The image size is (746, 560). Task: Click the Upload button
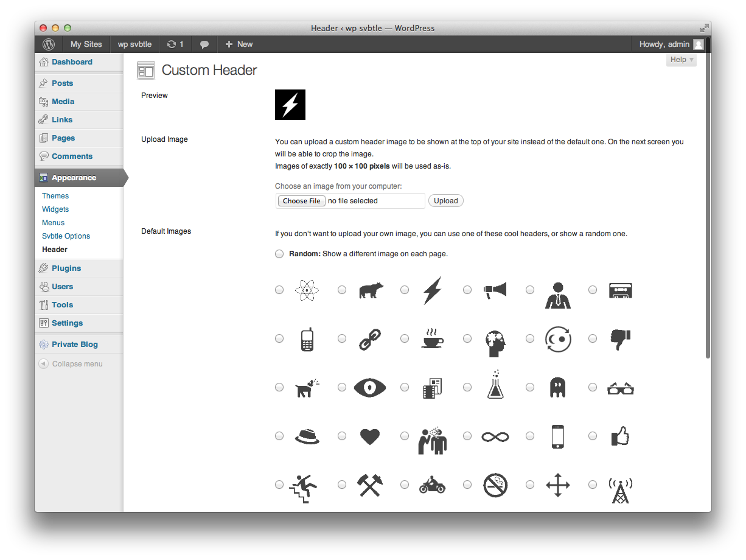(445, 201)
